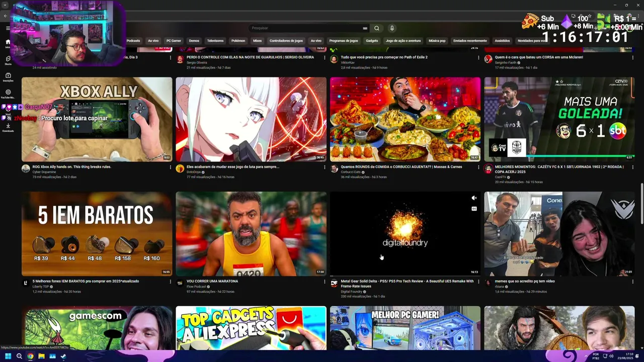Viewport: 644px width, 362px height.
Task: Open the TOP GADGETS ALIEXPRESS thumbnail
Action: coord(251,328)
